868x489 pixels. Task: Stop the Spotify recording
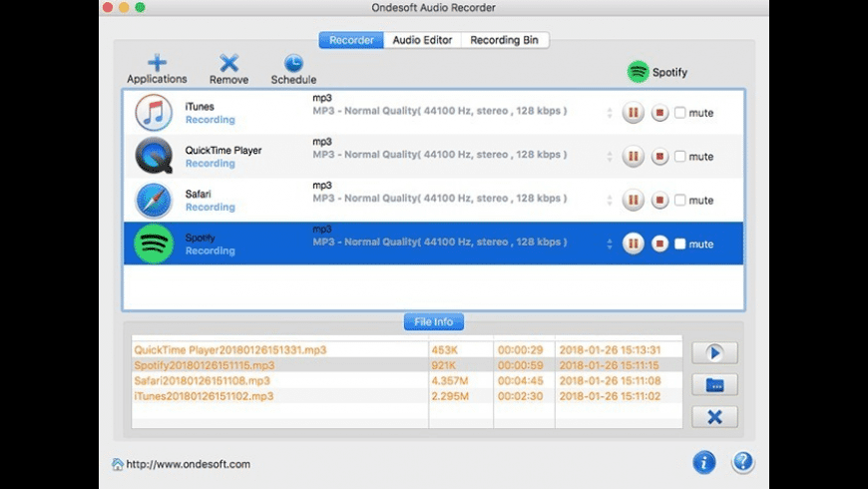click(659, 244)
